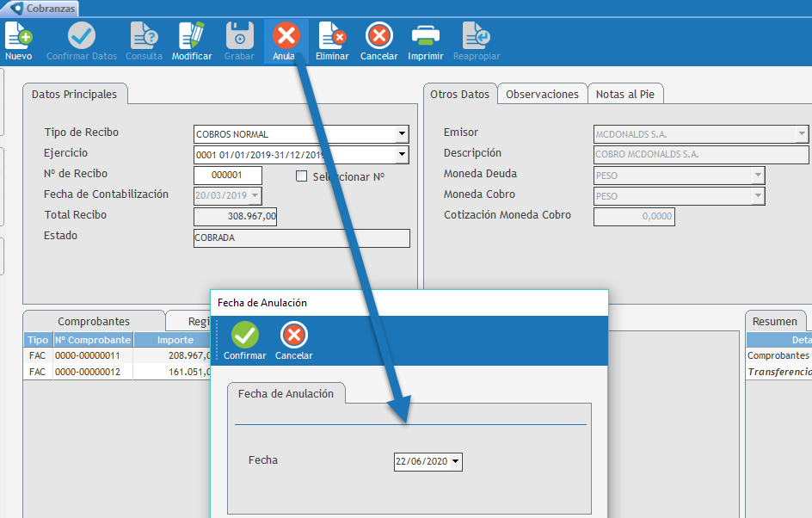This screenshot has width=812, height=518.
Task: Click the Eliminar document icon
Action: [x=332, y=38]
